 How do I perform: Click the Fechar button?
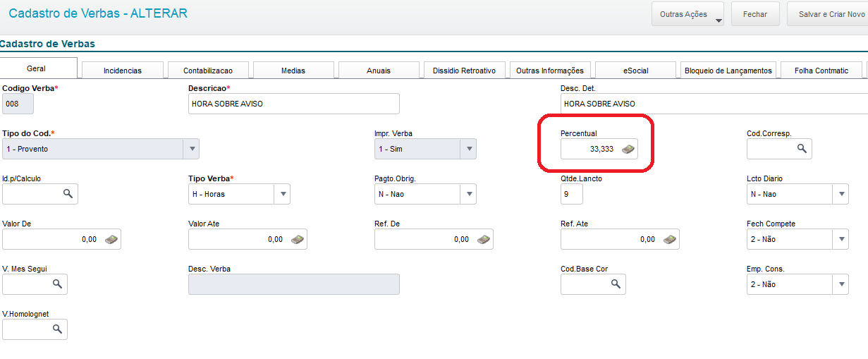tap(755, 14)
